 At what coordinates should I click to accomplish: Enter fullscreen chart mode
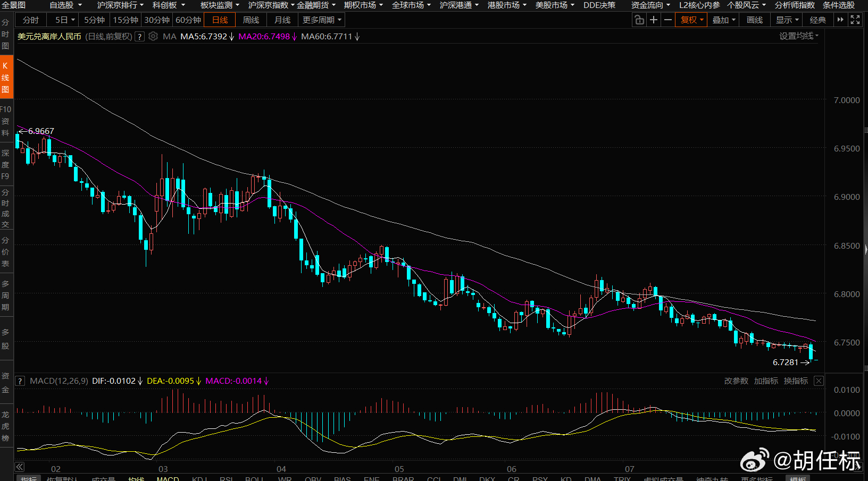click(x=855, y=20)
